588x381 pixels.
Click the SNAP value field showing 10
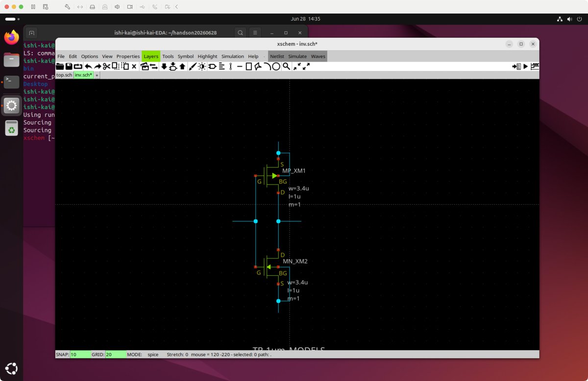pyautogui.click(x=80, y=354)
